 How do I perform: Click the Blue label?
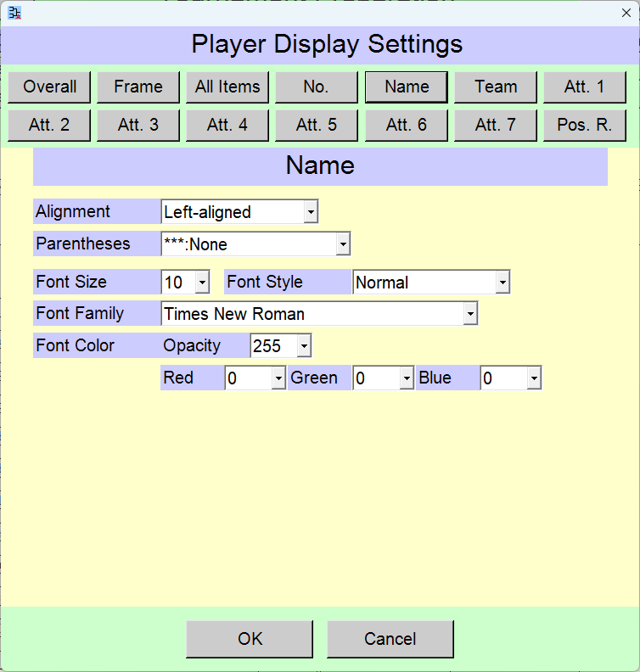pos(435,378)
